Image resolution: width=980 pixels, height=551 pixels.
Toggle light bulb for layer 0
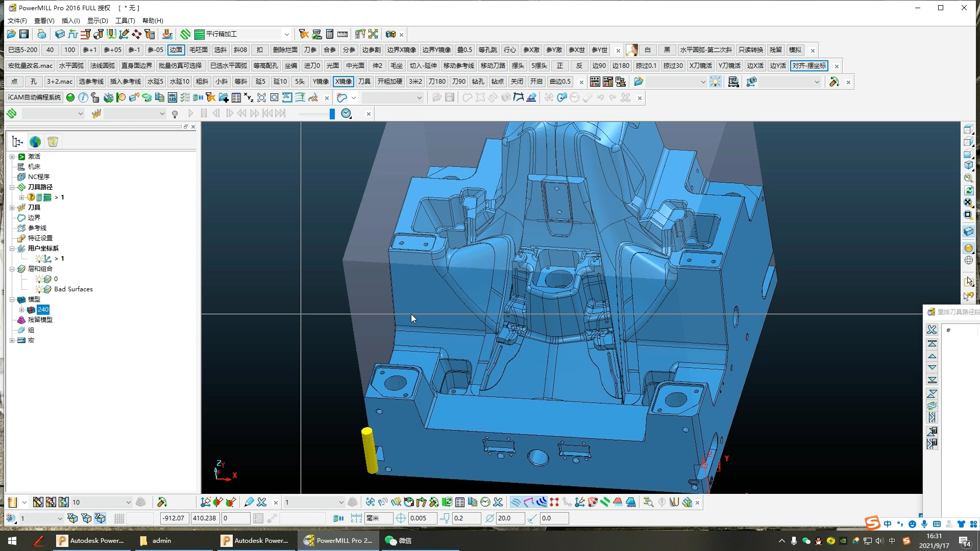[x=39, y=279]
